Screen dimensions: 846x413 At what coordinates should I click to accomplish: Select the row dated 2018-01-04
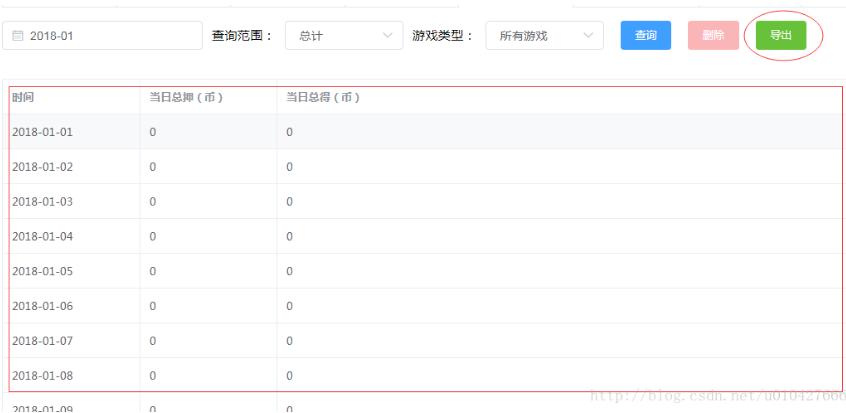click(x=42, y=237)
